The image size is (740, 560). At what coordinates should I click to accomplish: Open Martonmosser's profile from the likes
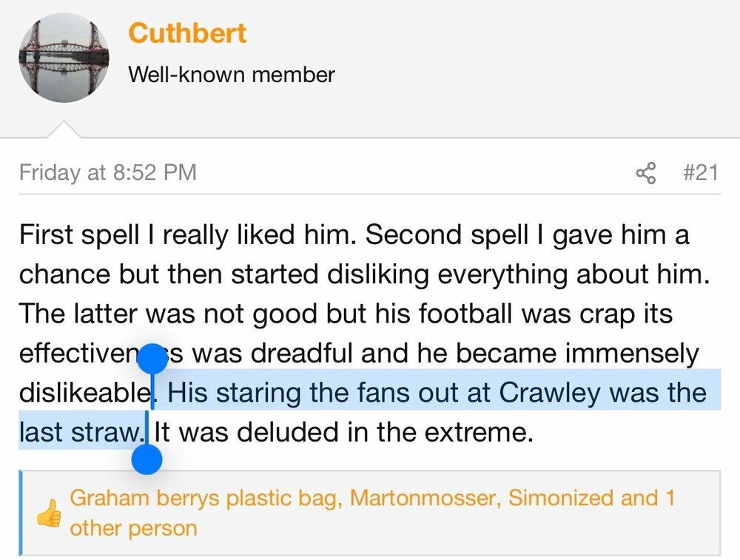[417, 498]
